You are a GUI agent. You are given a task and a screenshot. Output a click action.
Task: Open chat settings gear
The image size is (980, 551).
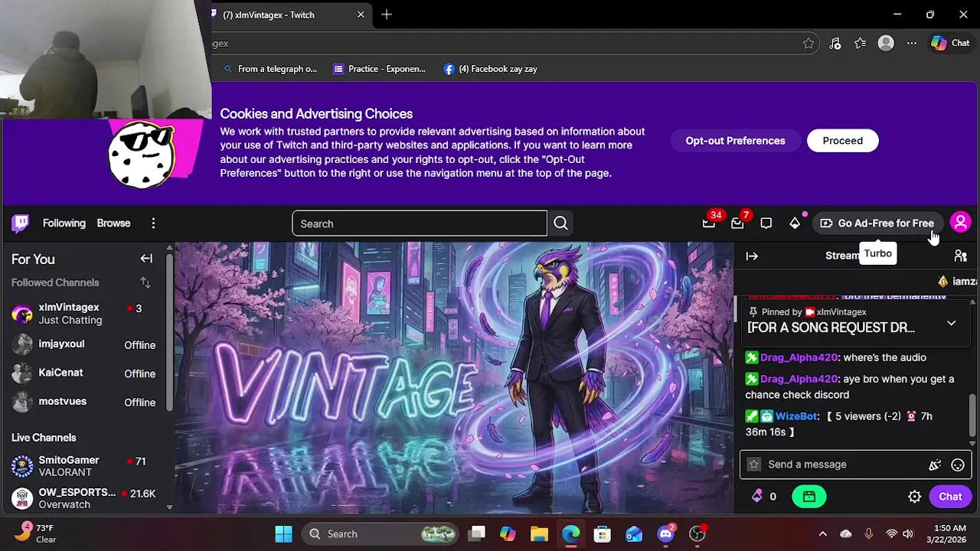914,497
